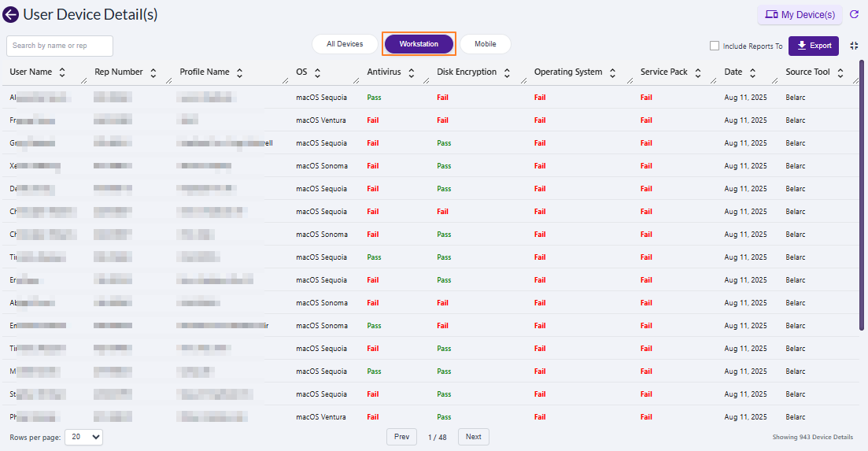Click the User Device Detail(s) heading

click(x=90, y=14)
